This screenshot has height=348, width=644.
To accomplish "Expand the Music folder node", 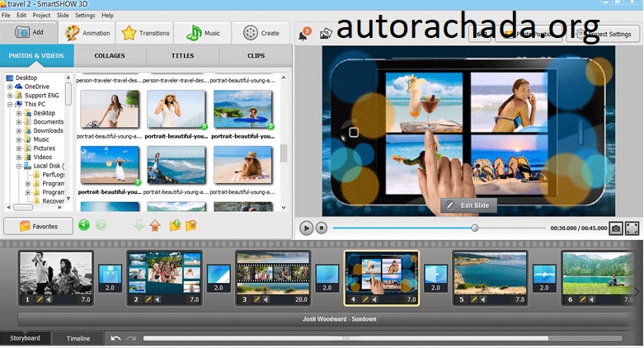I will tap(19, 139).
